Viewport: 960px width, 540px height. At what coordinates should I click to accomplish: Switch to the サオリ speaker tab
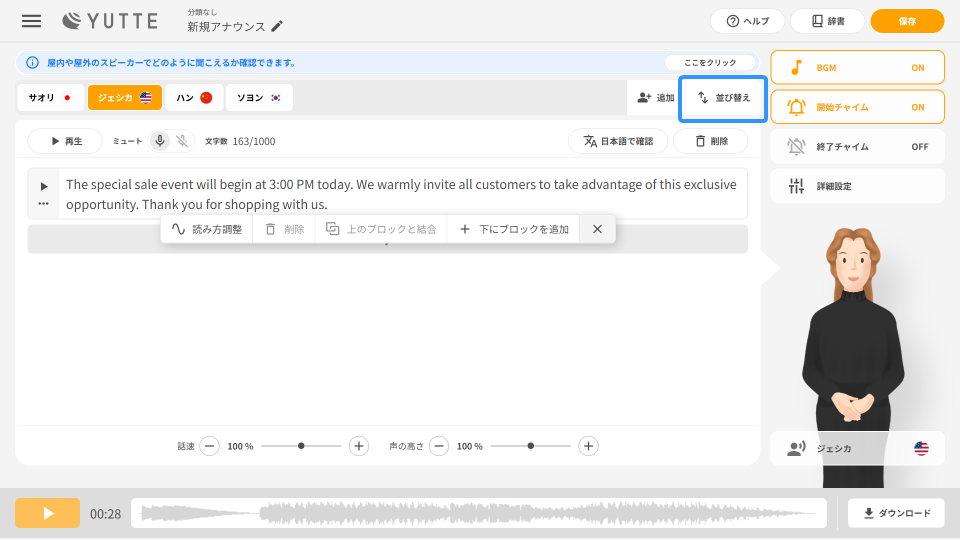tap(50, 97)
